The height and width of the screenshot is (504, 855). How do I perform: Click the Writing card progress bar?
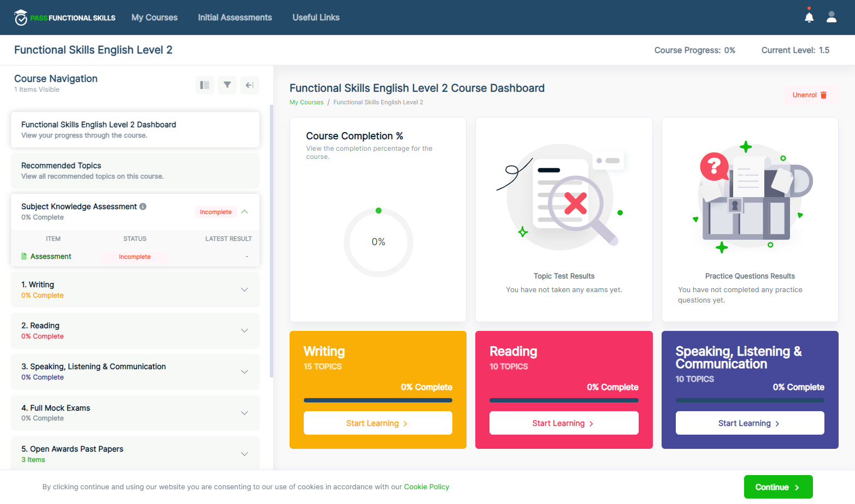378,400
